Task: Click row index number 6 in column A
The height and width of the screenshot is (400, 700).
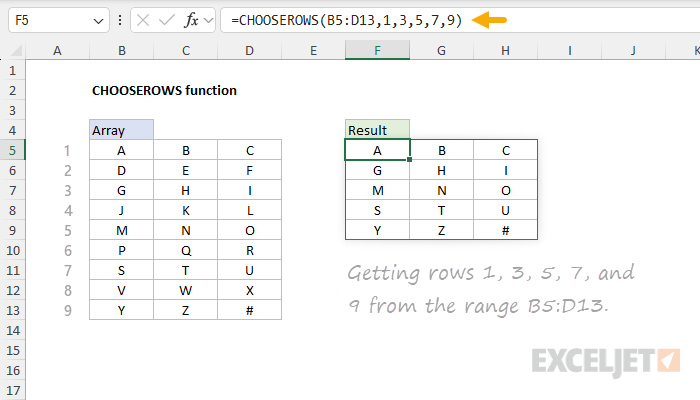Action: point(67,250)
